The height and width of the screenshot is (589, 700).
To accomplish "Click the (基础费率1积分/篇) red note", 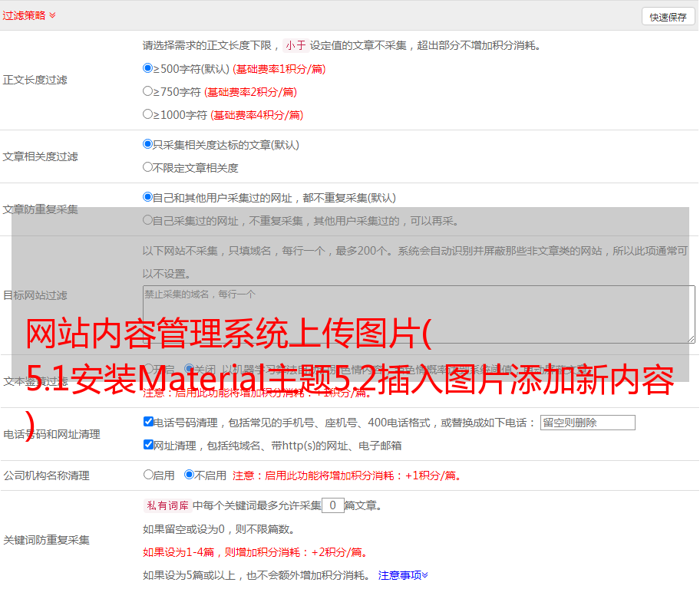I will point(279,69).
